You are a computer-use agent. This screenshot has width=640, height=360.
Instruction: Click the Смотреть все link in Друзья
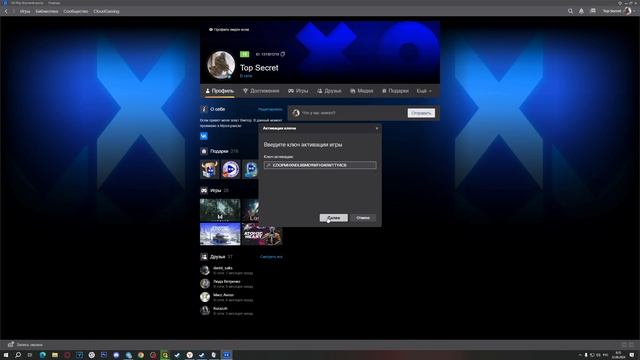click(x=271, y=257)
